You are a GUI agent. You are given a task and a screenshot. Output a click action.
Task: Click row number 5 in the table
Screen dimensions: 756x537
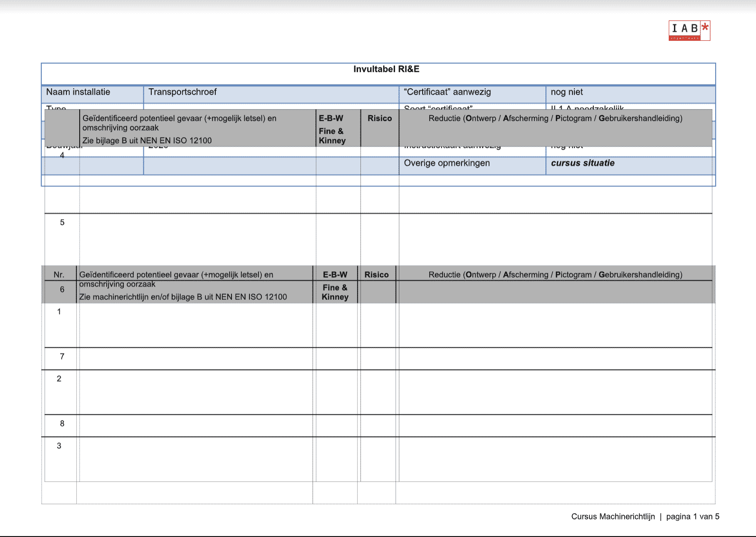tap(62, 222)
